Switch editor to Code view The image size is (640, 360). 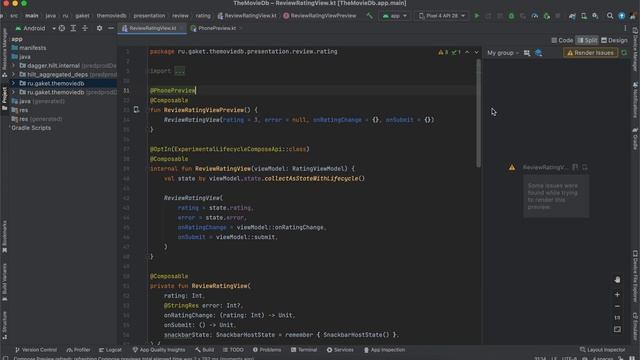coord(562,40)
